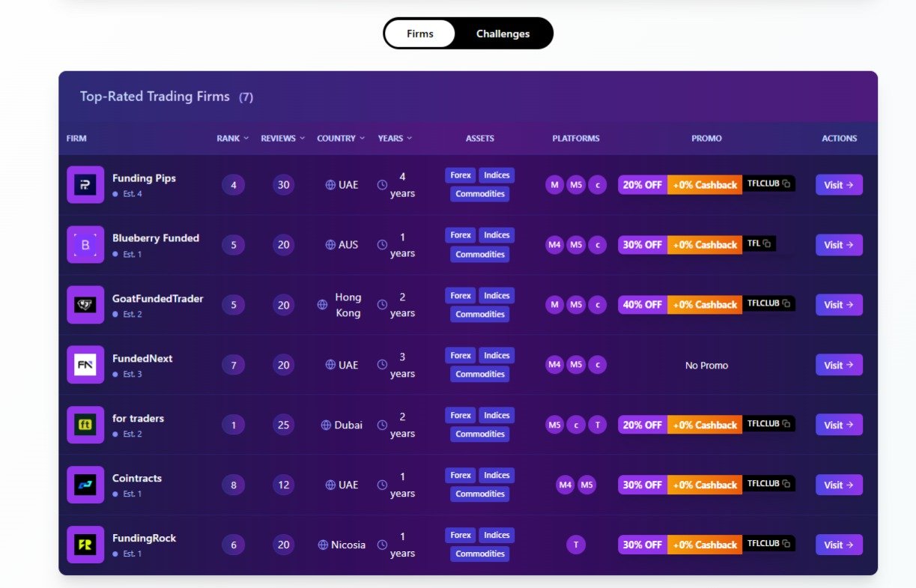Screen dimensions: 916x588
Task: Click the Blueberry Funded logo icon
Action: click(x=85, y=245)
